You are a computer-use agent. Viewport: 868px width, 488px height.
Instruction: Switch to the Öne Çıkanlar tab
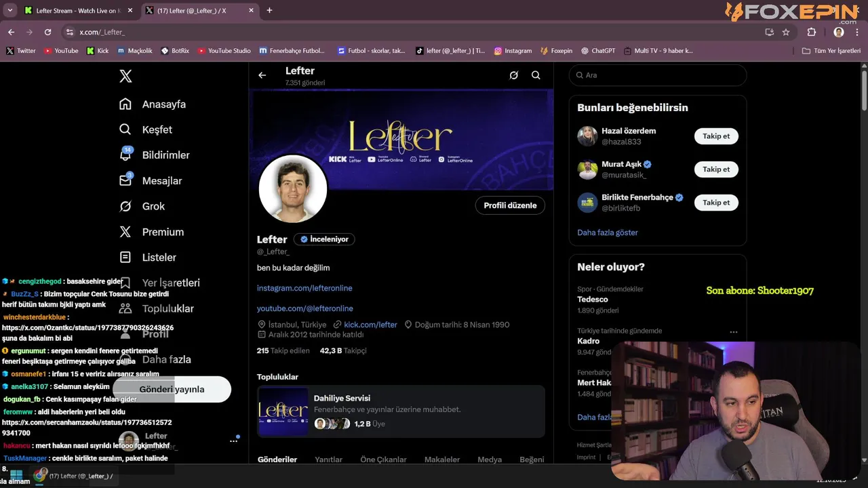[x=384, y=460]
